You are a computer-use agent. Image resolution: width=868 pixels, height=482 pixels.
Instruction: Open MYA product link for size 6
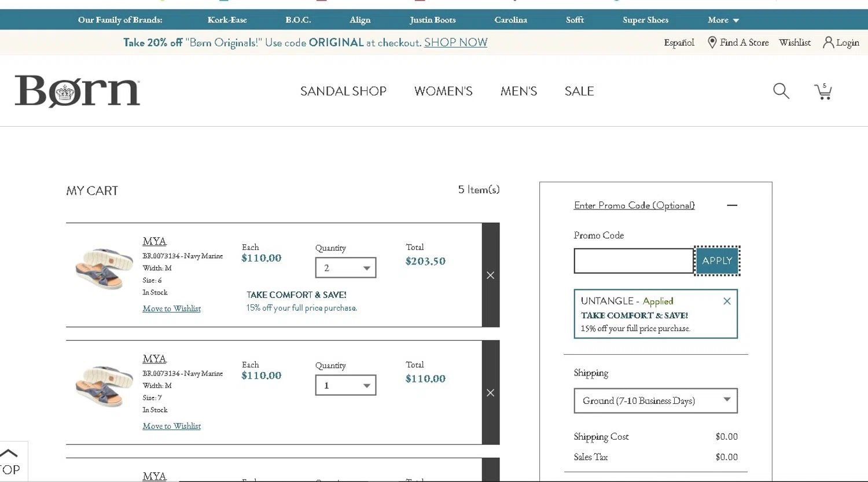[154, 241]
